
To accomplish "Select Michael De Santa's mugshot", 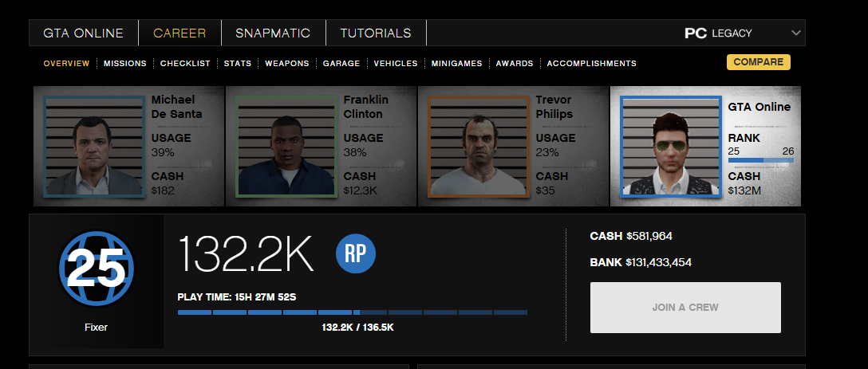I will pos(94,147).
